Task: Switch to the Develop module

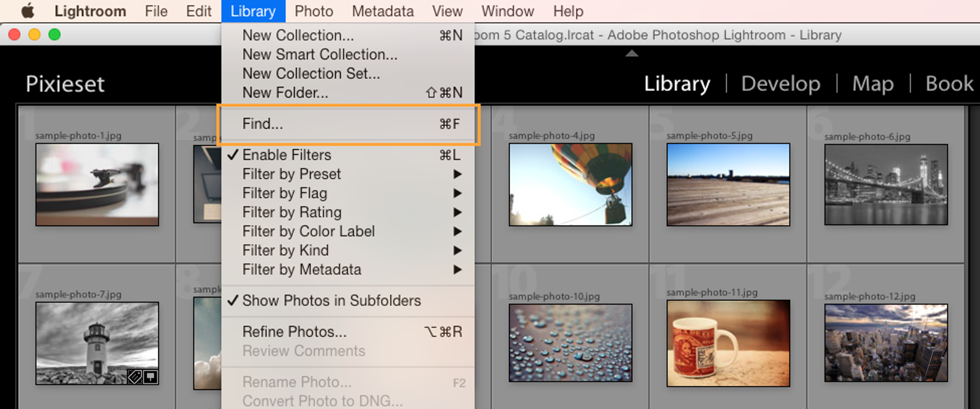Action: coord(781,84)
